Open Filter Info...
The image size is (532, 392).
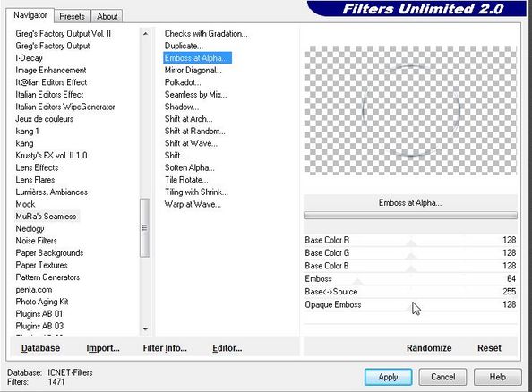165,348
